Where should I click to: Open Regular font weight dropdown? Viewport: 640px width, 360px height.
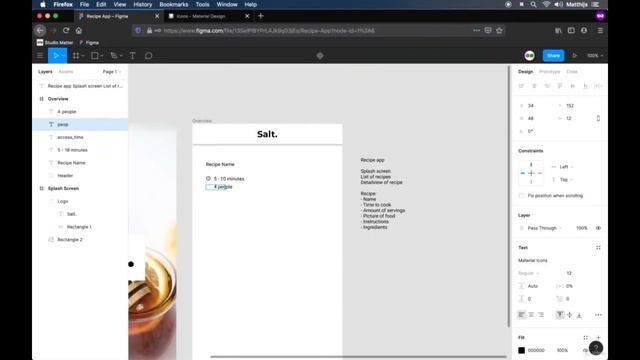[529, 273]
